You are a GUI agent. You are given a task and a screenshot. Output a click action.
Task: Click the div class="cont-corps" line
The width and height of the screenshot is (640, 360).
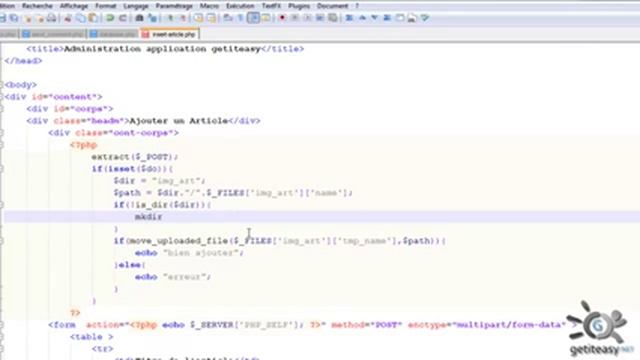click(113, 133)
